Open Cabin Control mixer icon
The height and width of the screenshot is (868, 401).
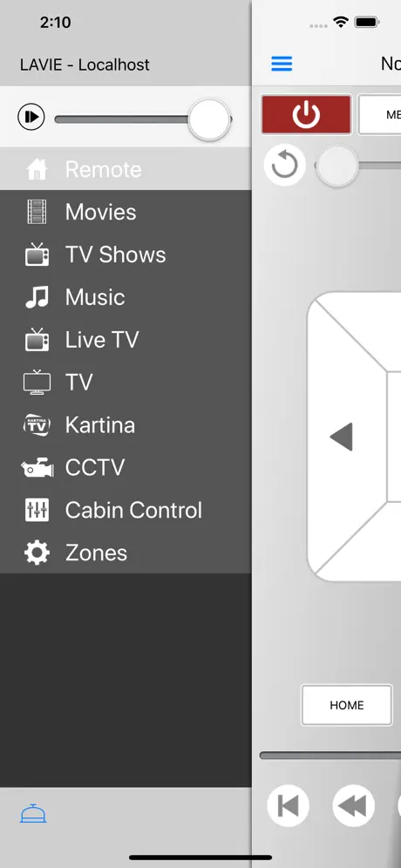37,510
